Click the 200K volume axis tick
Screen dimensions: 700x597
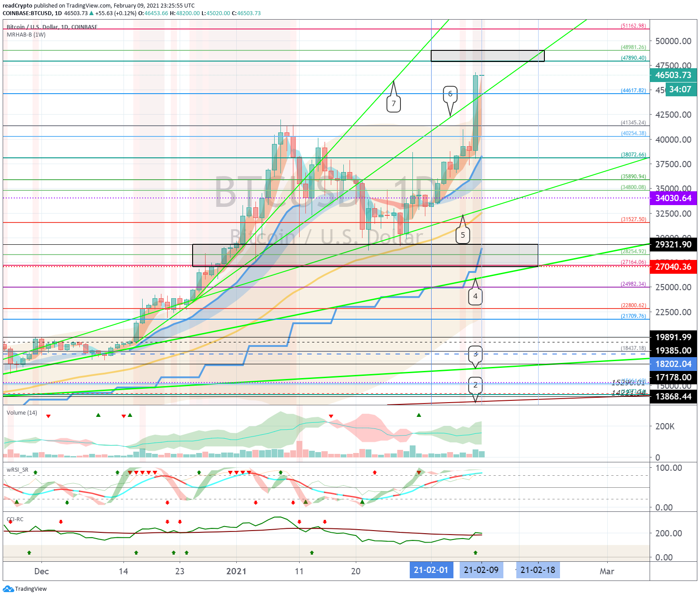(665, 426)
